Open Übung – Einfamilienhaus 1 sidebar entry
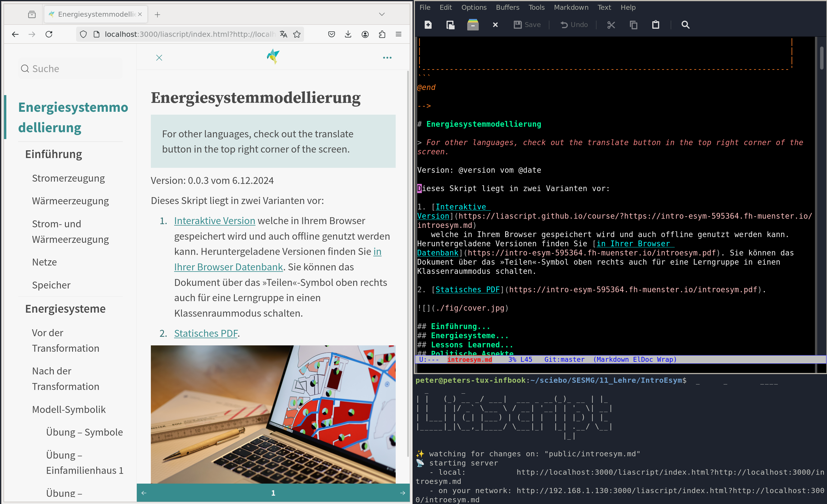827x504 pixels. point(85,462)
